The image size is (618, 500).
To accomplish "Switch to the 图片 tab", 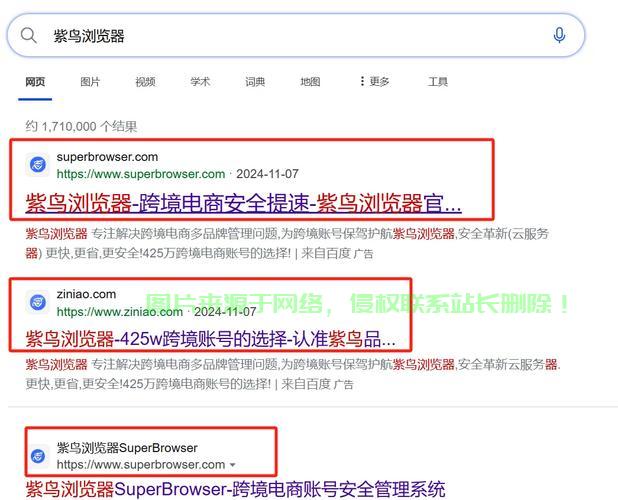I will tap(90, 82).
